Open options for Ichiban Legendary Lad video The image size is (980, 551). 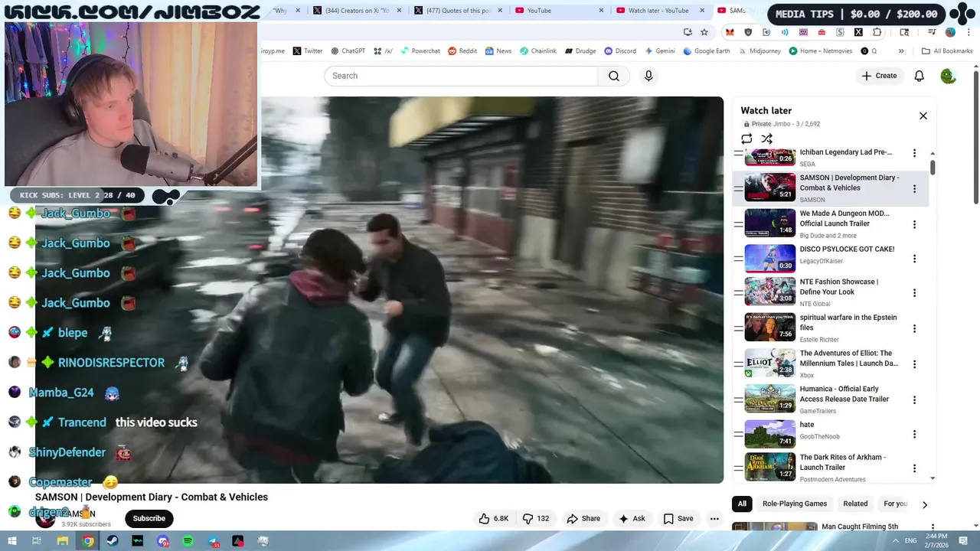(914, 153)
